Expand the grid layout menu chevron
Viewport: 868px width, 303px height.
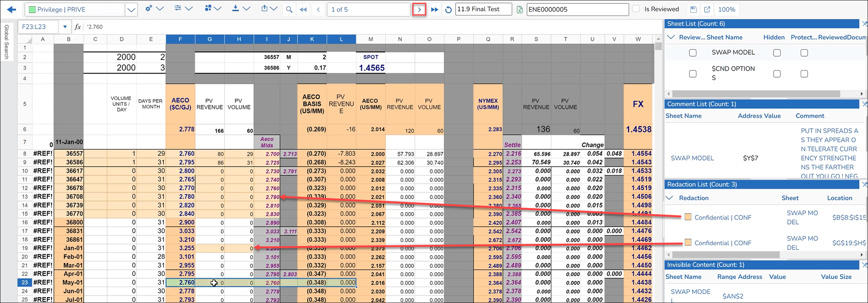[218, 9]
